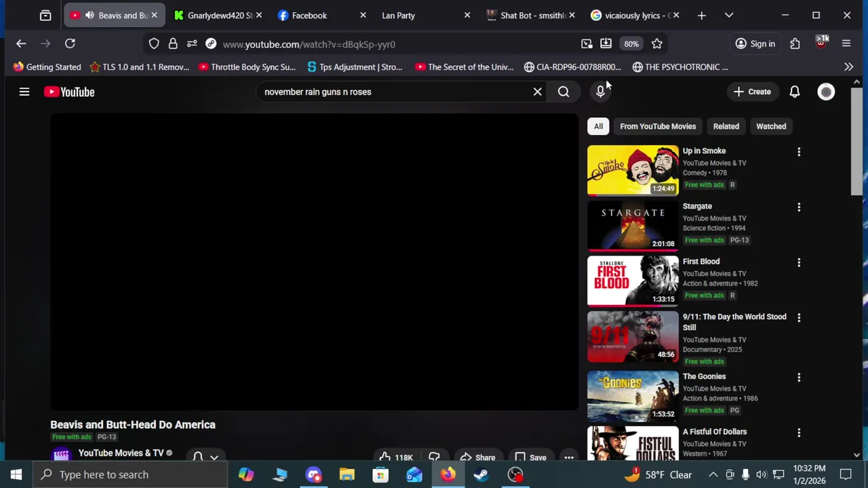Open more options for First Blood
Image resolution: width=868 pixels, height=488 pixels.
[x=799, y=262]
